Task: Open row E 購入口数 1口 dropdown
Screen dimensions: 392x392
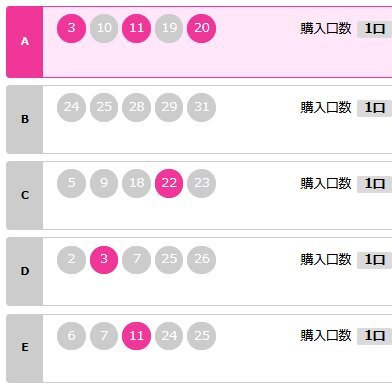Action: click(x=375, y=336)
